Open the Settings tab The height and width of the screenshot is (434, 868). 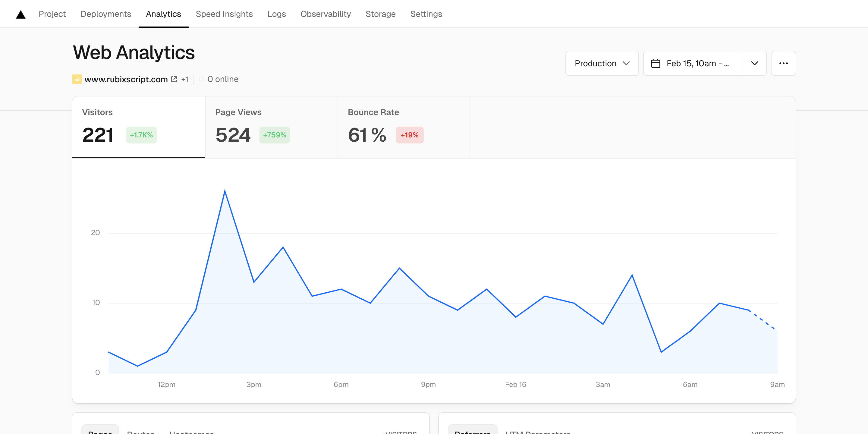pyautogui.click(x=426, y=14)
